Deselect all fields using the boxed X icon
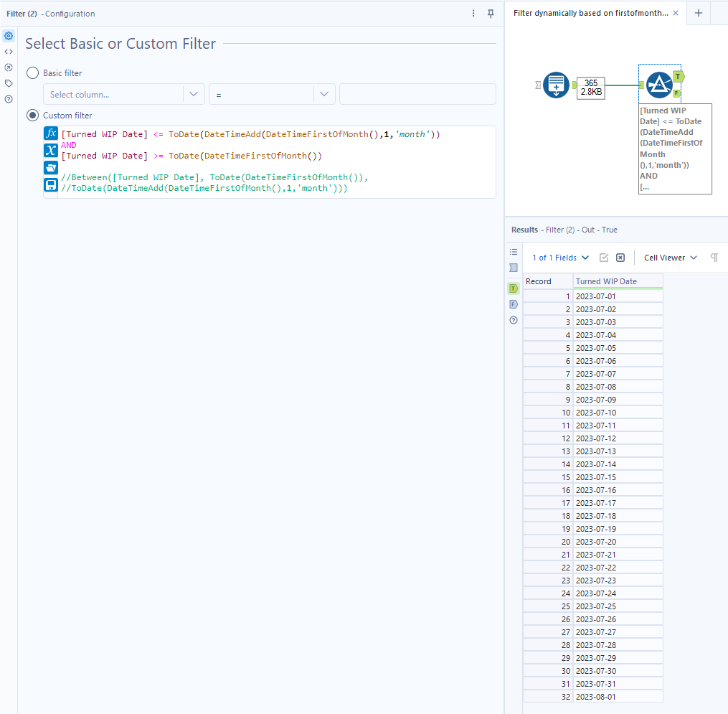The image size is (728, 714). (620, 257)
